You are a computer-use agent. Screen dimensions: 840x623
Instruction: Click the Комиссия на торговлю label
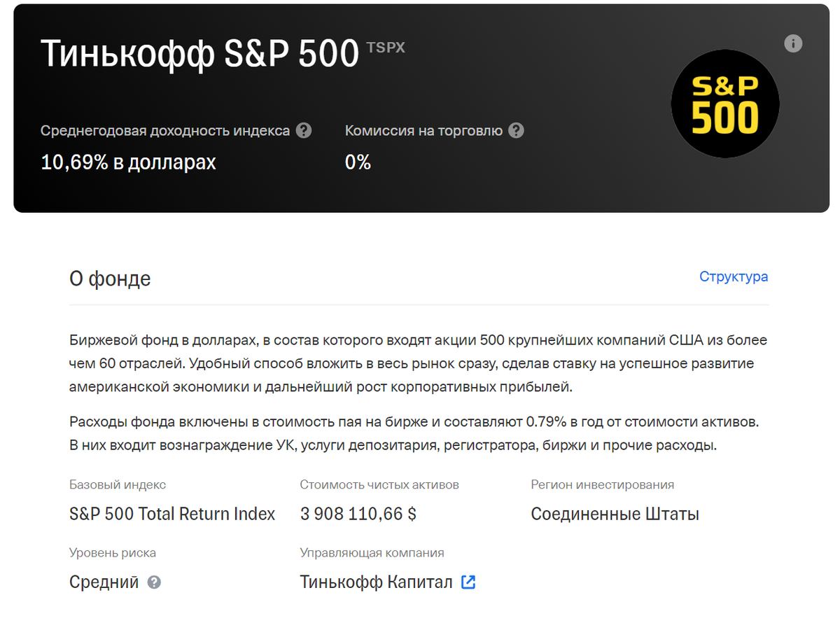coord(423,131)
